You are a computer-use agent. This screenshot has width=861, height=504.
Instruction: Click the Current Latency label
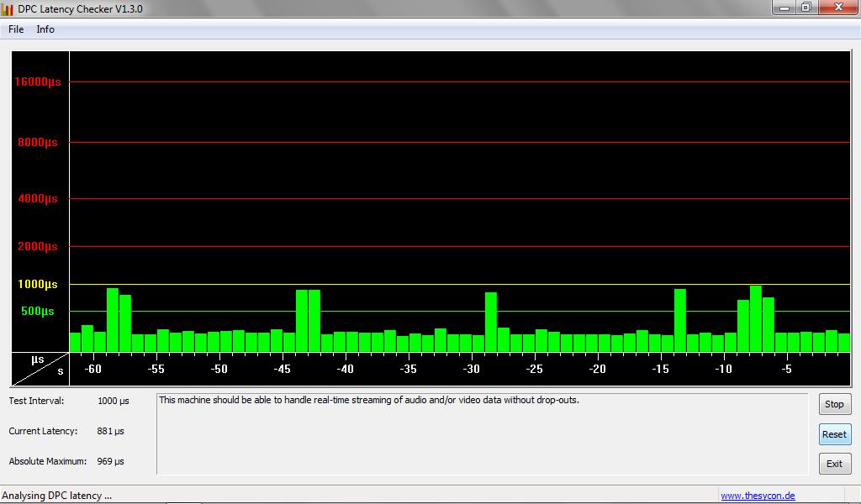click(43, 431)
